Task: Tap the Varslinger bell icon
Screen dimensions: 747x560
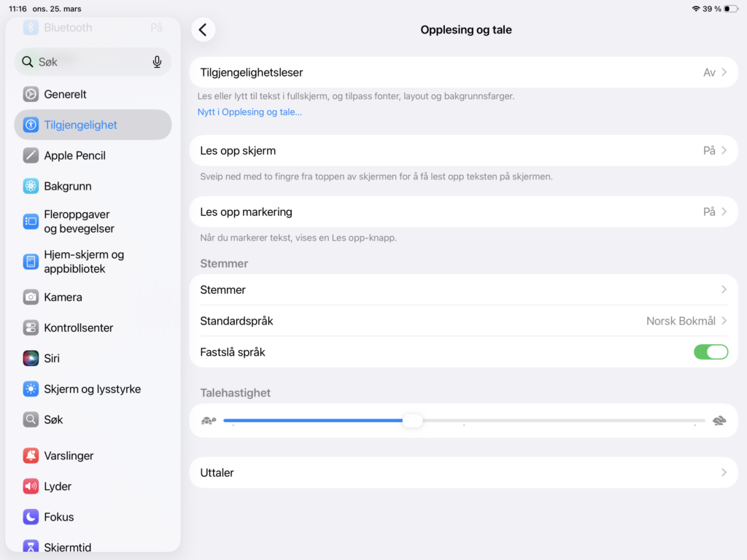Action: click(x=31, y=456)
